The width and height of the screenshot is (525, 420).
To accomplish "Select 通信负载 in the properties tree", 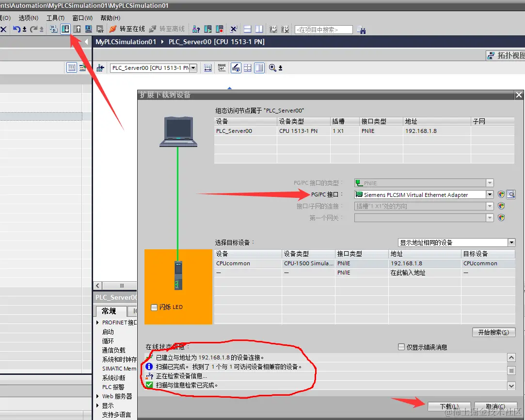I will (113, 350).
